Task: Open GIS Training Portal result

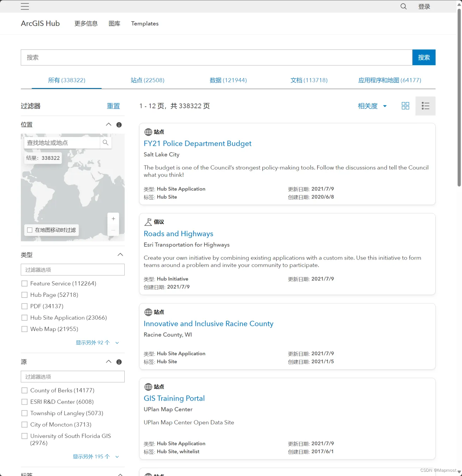Action: [x=174, y=398]
